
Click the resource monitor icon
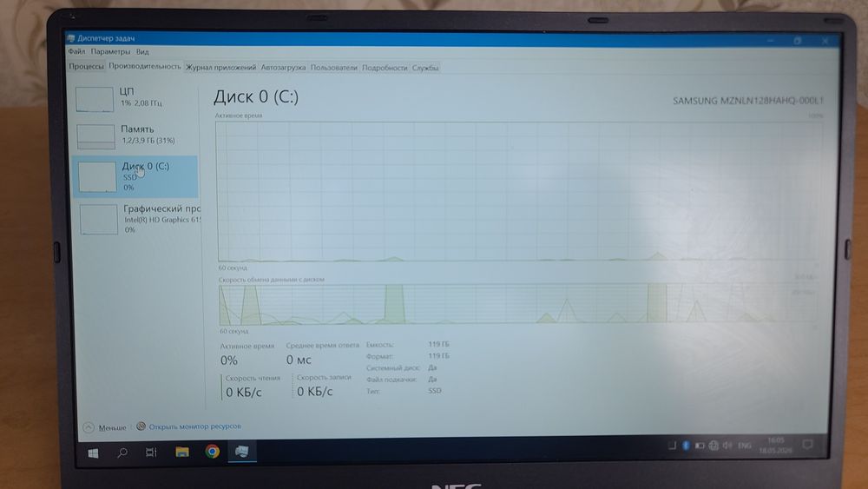click(141, 426)
